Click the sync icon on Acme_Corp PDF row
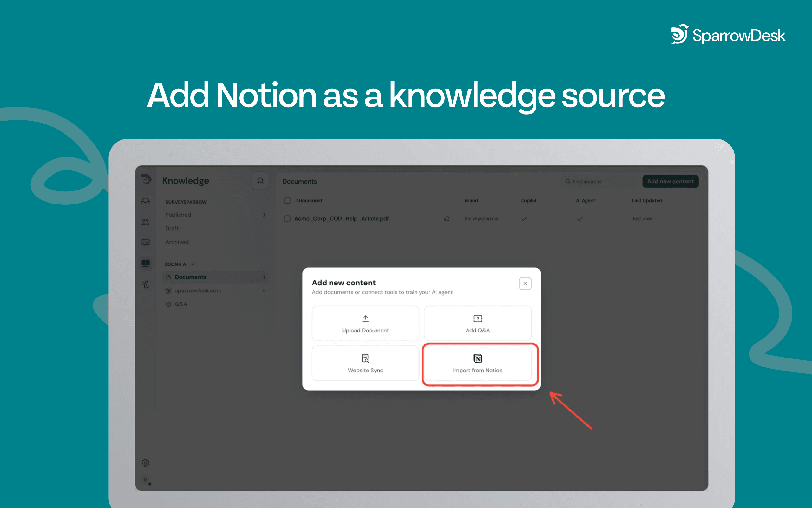812x508 pixels. pos(447,219)
